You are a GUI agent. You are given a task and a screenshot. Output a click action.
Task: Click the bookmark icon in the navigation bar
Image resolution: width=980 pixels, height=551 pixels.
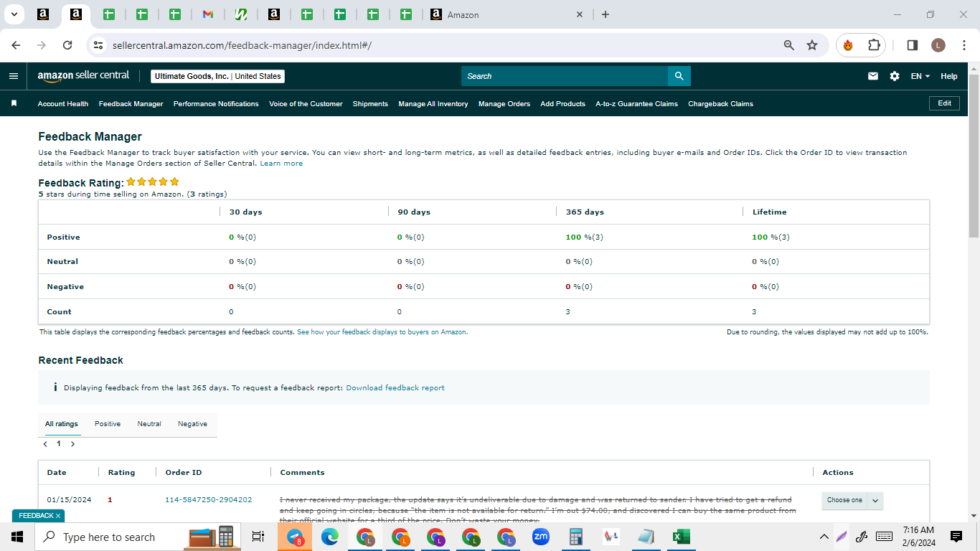pyautogui.click(x=14, y=103)
